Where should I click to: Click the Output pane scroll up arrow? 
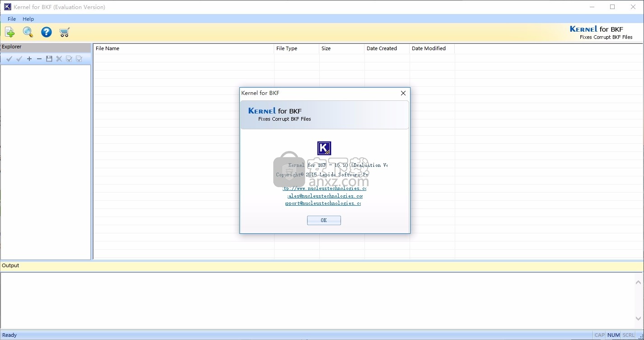click(639, 282)
